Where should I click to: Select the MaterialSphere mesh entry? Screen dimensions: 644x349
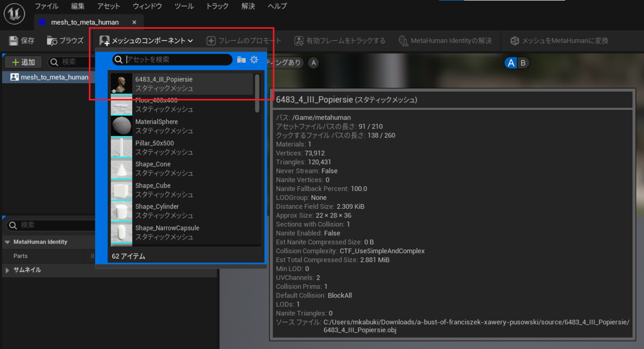[181, 126]
